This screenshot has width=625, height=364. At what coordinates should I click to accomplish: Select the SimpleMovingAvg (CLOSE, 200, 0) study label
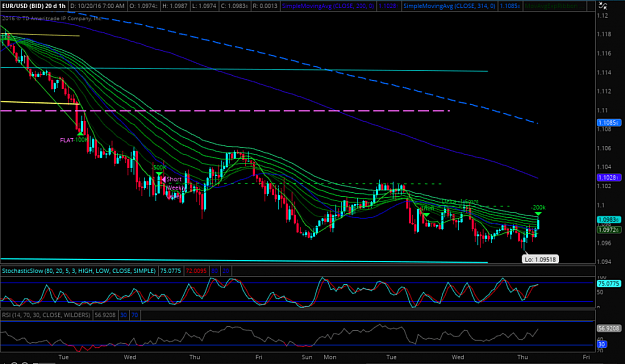click(x=328, y=6)
